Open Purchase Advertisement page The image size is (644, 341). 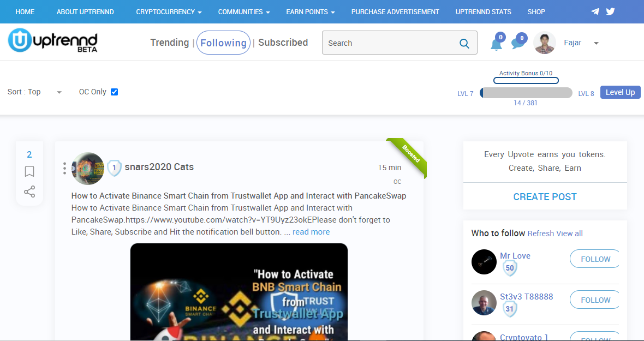[395, 12]
